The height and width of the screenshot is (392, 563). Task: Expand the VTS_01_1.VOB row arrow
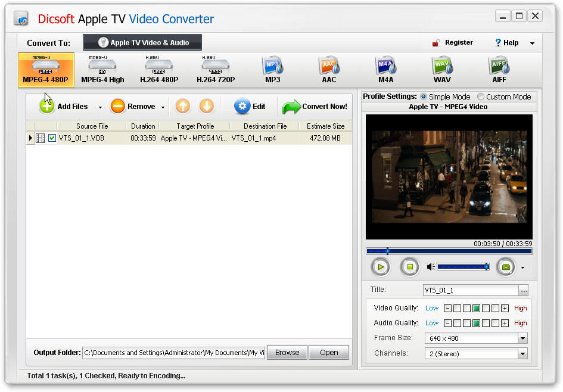30,138
